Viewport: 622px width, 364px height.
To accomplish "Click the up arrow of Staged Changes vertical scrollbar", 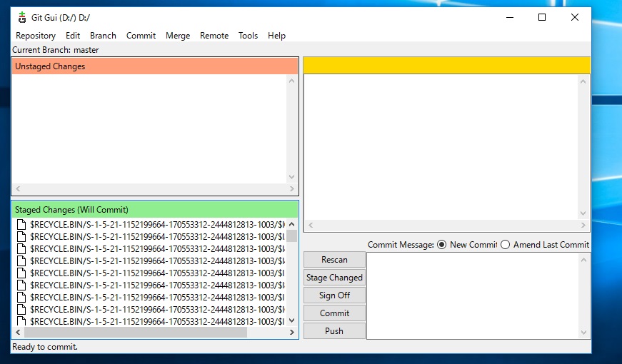I will [x=292, y=224].
